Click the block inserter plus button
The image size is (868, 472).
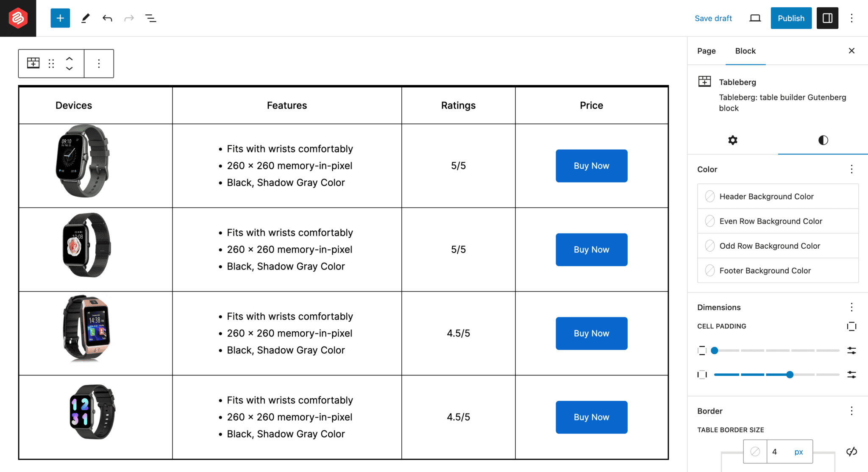(x=60, y=18)
